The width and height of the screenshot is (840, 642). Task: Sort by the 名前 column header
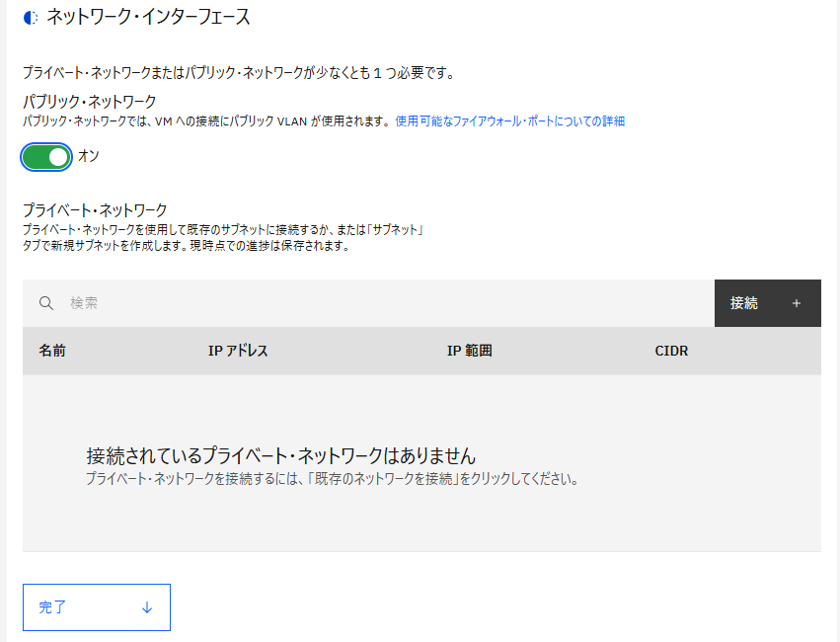click(52, 351)
